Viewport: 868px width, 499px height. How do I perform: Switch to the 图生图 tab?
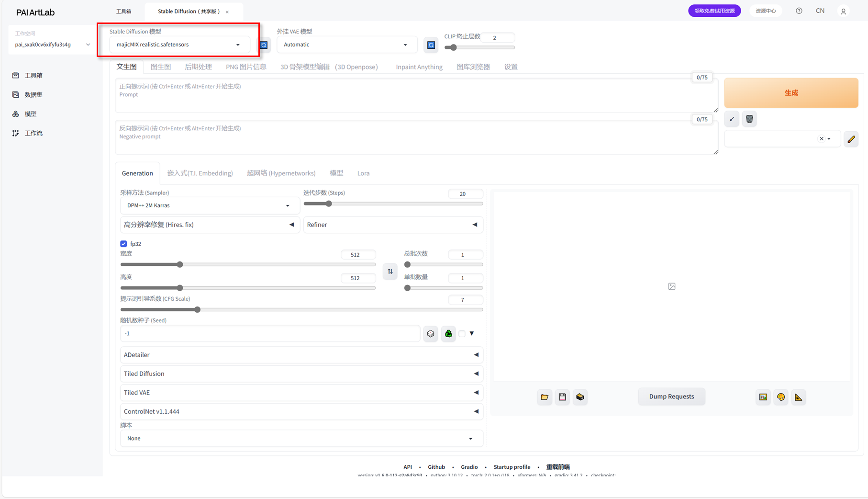pos(161,67)
